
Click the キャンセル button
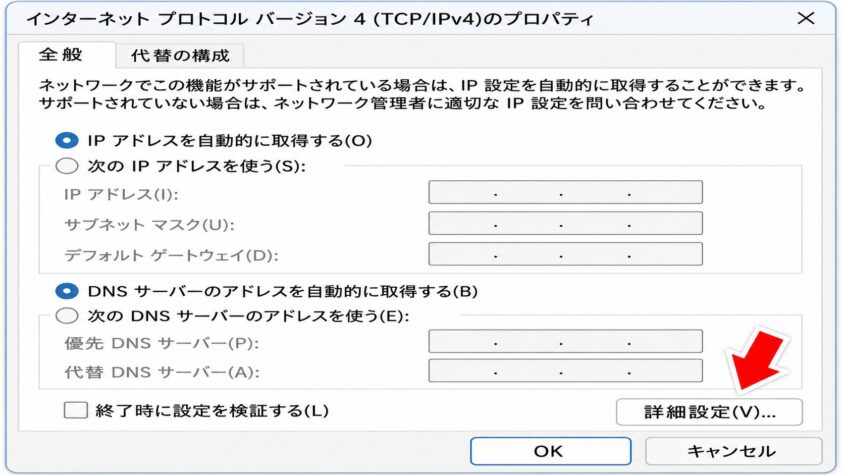pyautogui.click(x=733, y=451)
